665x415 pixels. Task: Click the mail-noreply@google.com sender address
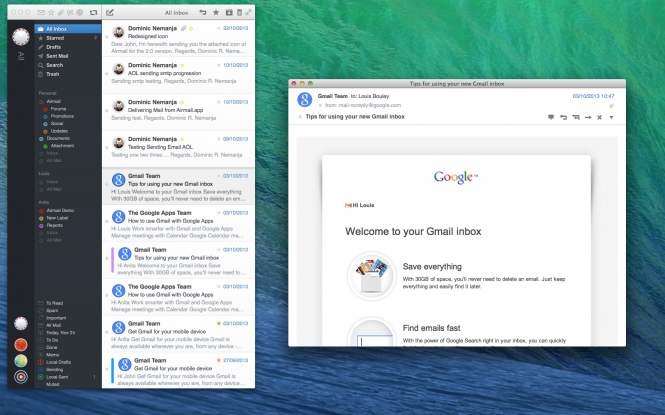[x=369, y=105]
